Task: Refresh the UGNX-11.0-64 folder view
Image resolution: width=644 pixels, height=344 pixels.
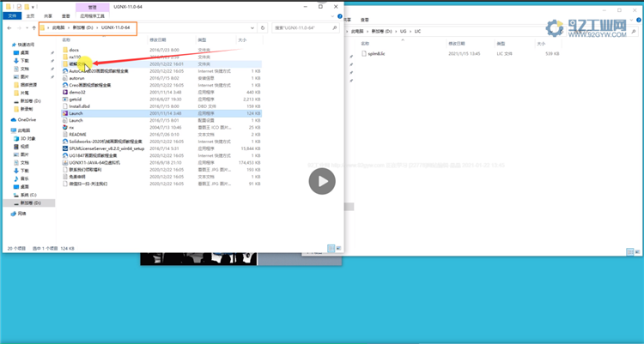Action: click(263, 28)
